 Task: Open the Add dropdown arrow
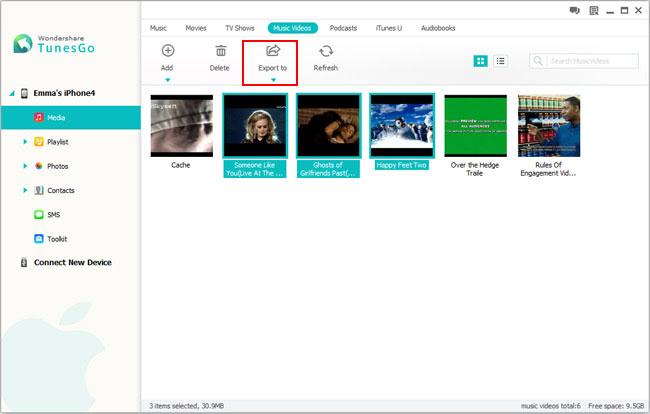(x=167, y=80)
